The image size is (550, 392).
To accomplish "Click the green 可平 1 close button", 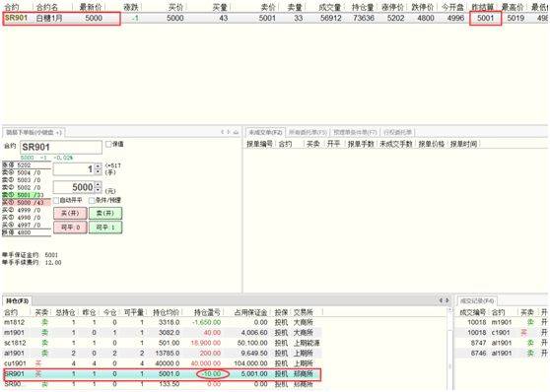I will tap(105, 228).
